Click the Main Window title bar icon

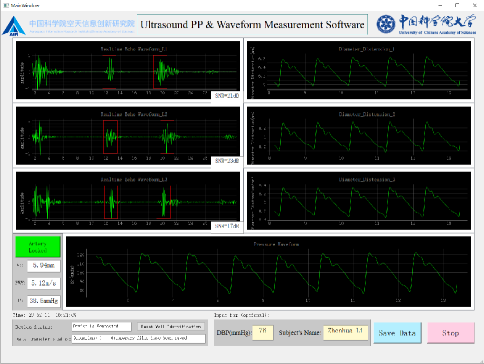click(6, 5)
